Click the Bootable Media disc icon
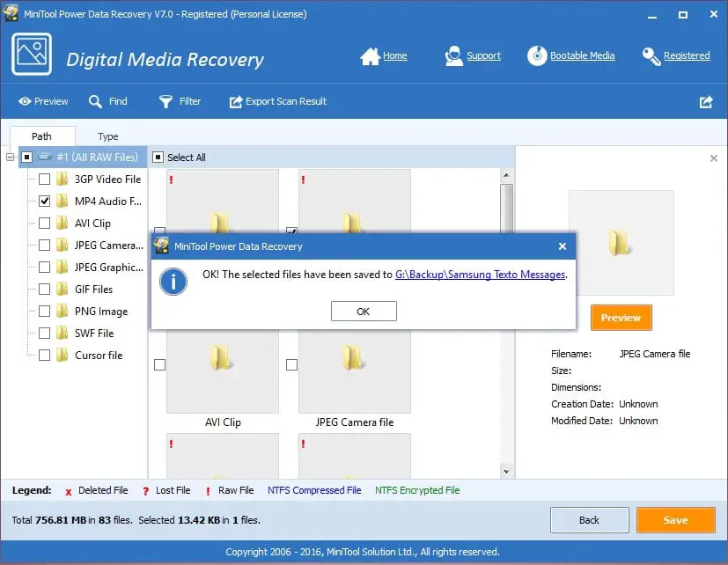 (x=537, y=55)
